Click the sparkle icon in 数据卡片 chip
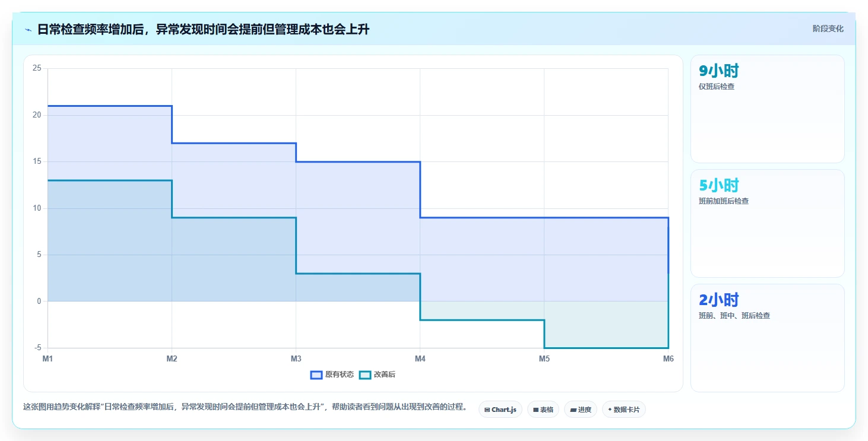 tap(610, 410)
